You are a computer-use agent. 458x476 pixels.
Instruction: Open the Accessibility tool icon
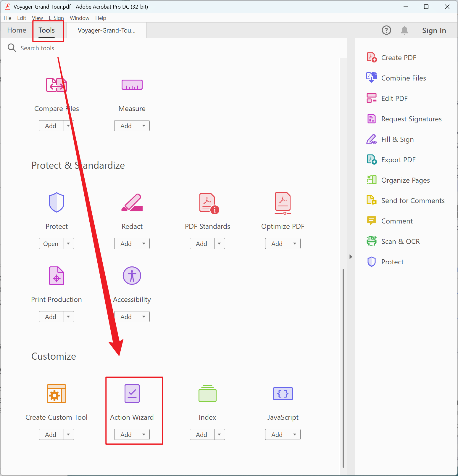(x=132, y=276)
